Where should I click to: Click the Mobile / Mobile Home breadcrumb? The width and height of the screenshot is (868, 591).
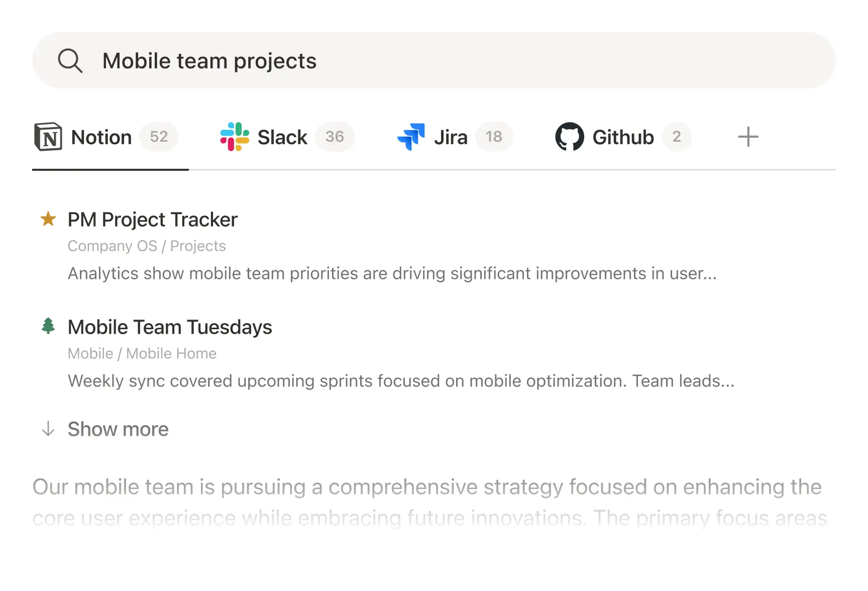pyautogui.click(x=142, y=353)
